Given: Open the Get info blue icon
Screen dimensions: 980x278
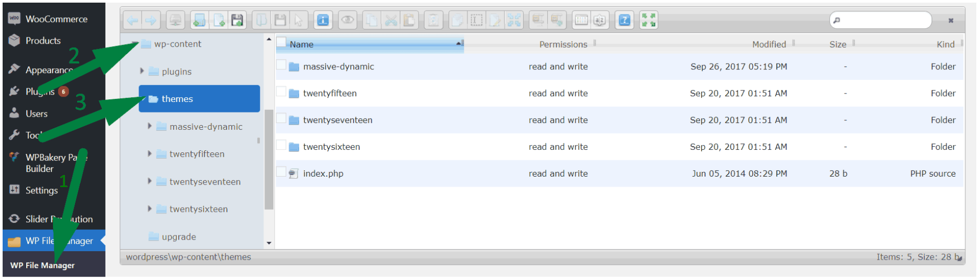Looking at the screenshot, I should pos(323,20).
